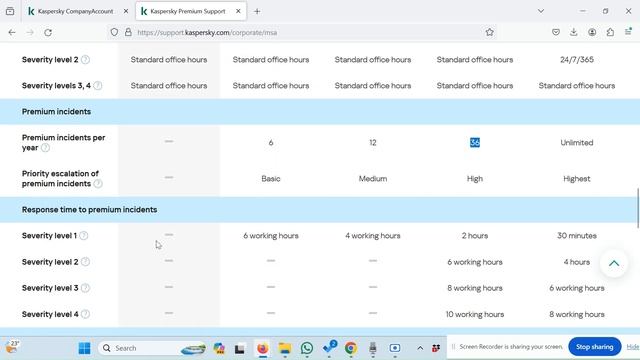640x360 pixels.
Task: Show help for Priority escalation of premium incidents
Action: 98,184
